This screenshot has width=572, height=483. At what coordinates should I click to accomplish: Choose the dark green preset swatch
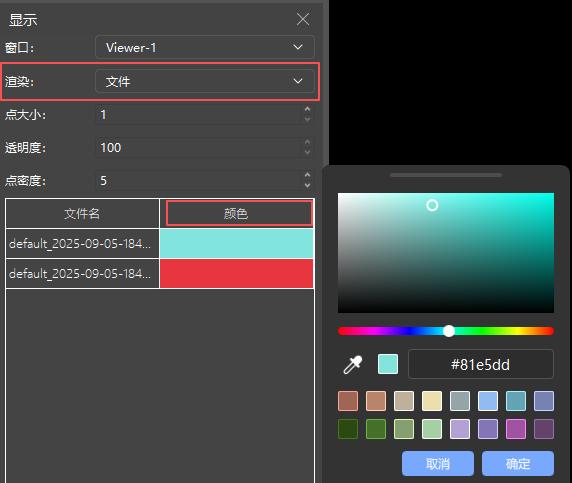point(348,429)
